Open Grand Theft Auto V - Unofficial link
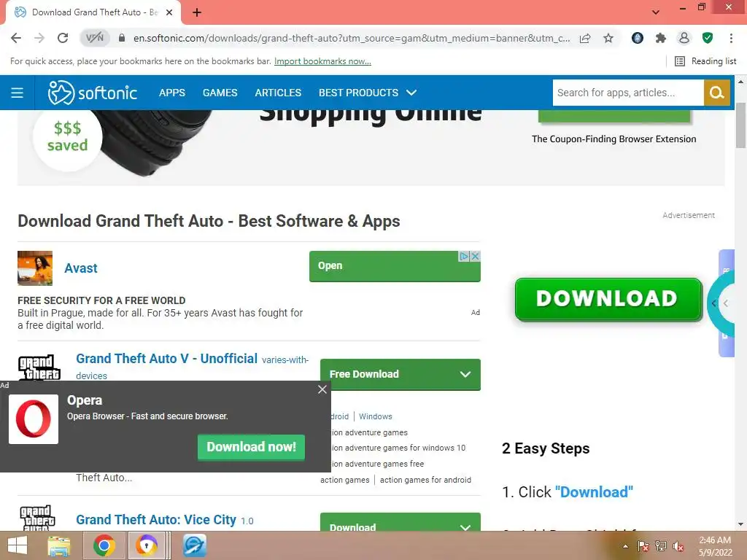Image resolution: width=747 pixels, height=560 pixels. (x=166, y=358)
